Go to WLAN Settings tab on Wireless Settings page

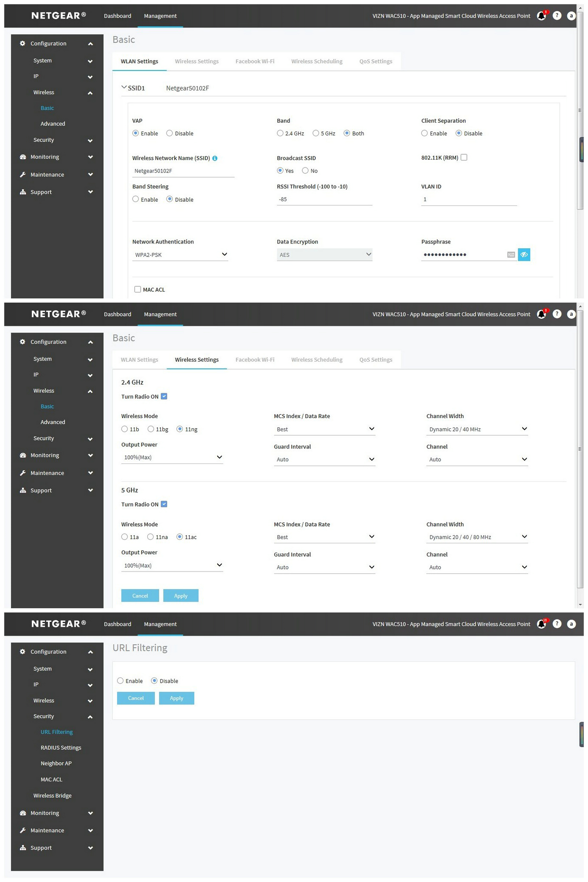pos(139,360)
